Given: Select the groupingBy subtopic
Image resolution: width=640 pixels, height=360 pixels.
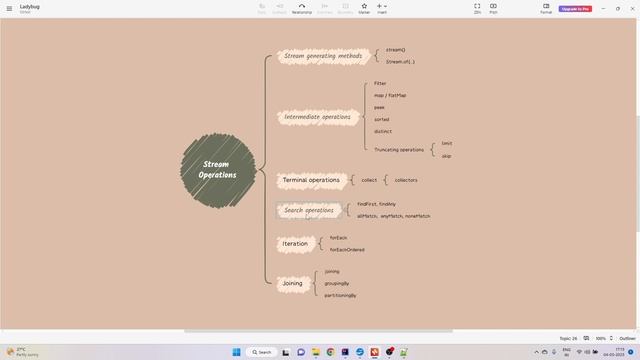Looking at the screenshot, I should point(337,283).
